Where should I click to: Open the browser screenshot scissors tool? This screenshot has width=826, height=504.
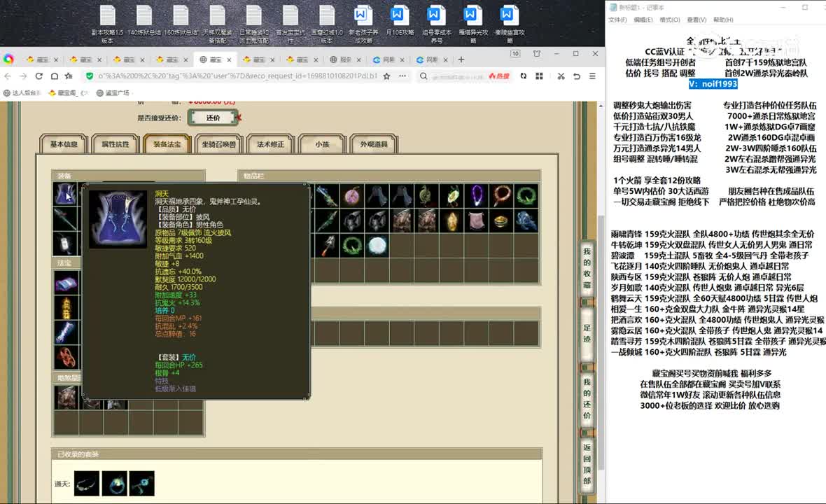(x=561, y=76)
